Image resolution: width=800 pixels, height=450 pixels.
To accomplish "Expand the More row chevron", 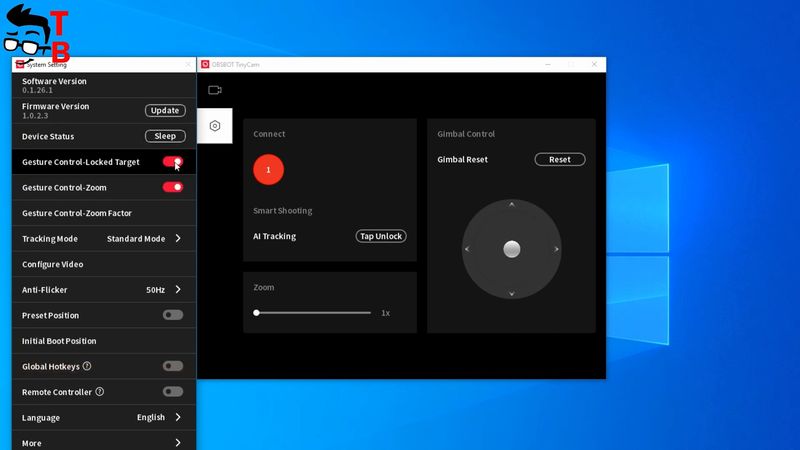I will [178, 442].
